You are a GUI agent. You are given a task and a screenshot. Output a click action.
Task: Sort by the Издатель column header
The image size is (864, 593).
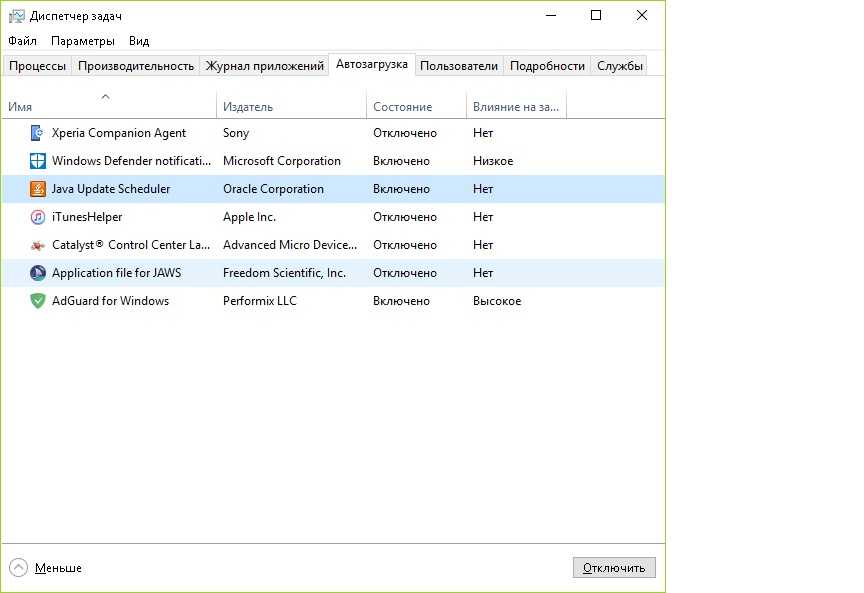click(248, 107)
